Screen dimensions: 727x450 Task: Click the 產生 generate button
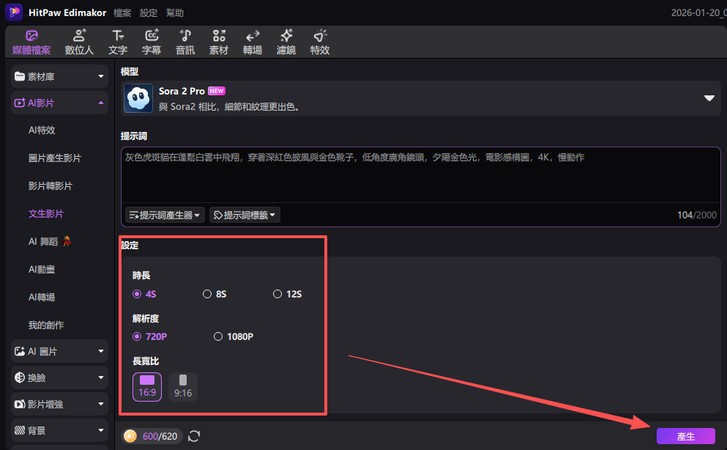[x=686, y=437]
